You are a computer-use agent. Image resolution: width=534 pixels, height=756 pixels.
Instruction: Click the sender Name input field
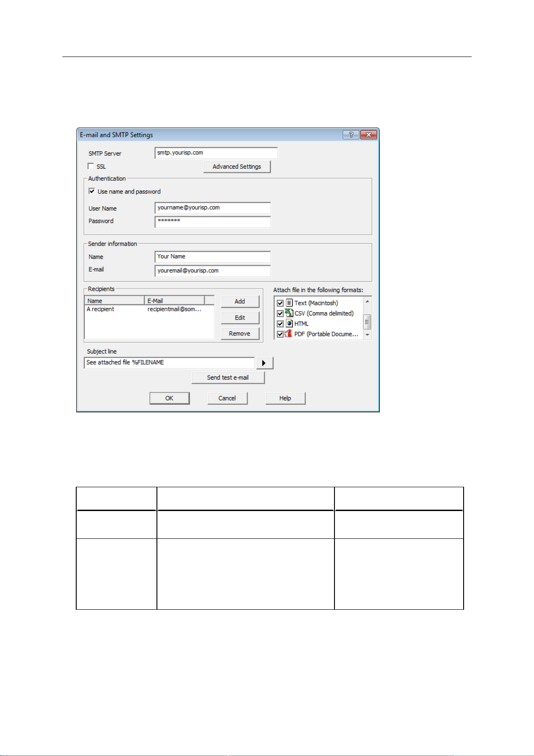(x=213, y=257)
